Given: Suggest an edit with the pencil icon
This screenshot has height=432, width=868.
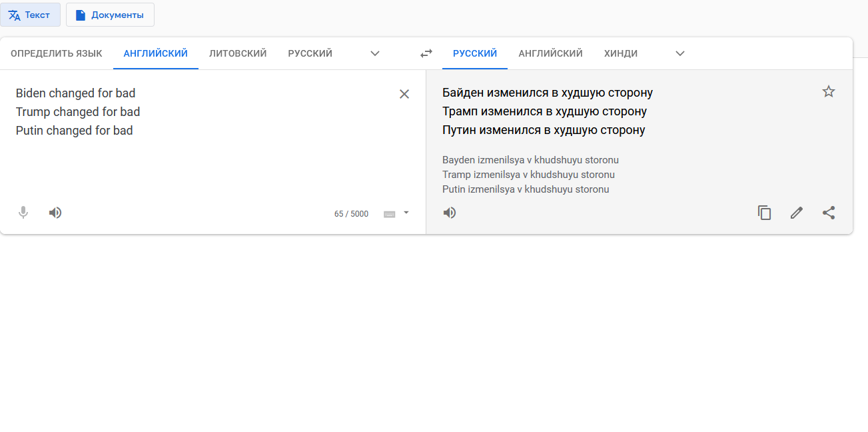Looking at the screenshot, I should tap(797, 213).
